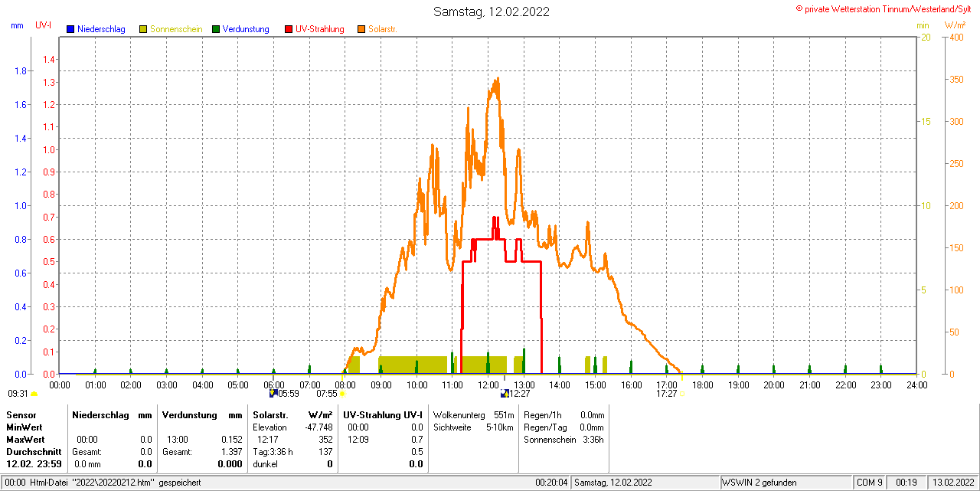Click the red UV-Strahlung legend swatch
980x491 pixels.
289,29
